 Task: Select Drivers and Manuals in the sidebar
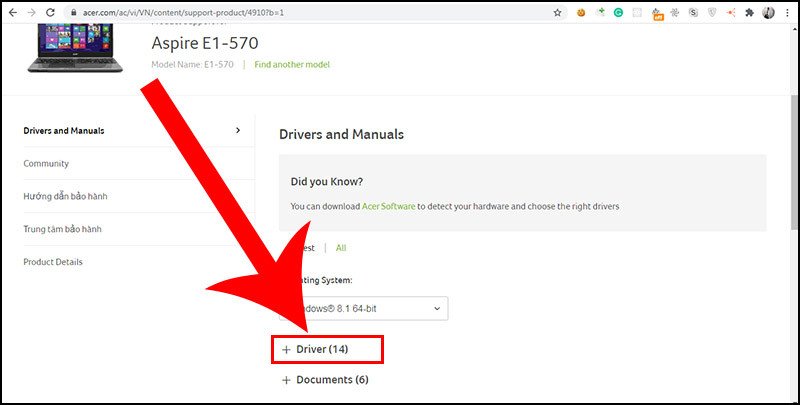point(64,131)
